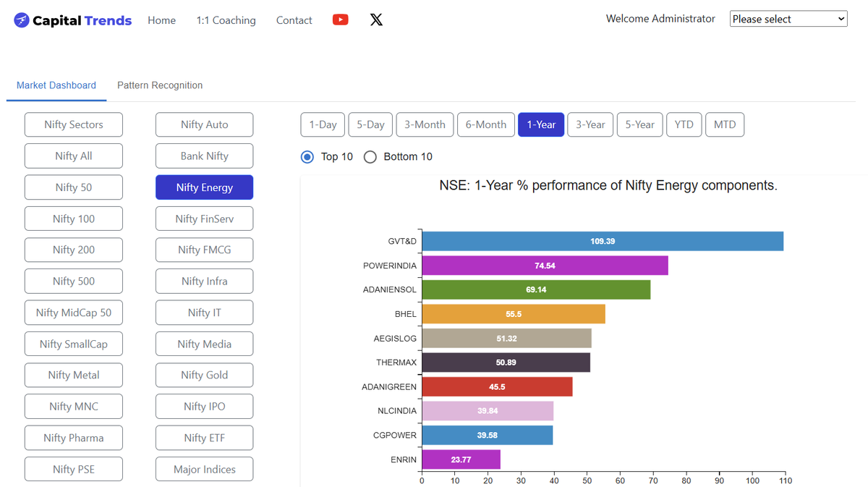This screenshot has height=487, width=868.
Task: Select the Bottom 10 radio button
Action: [370, 156]
